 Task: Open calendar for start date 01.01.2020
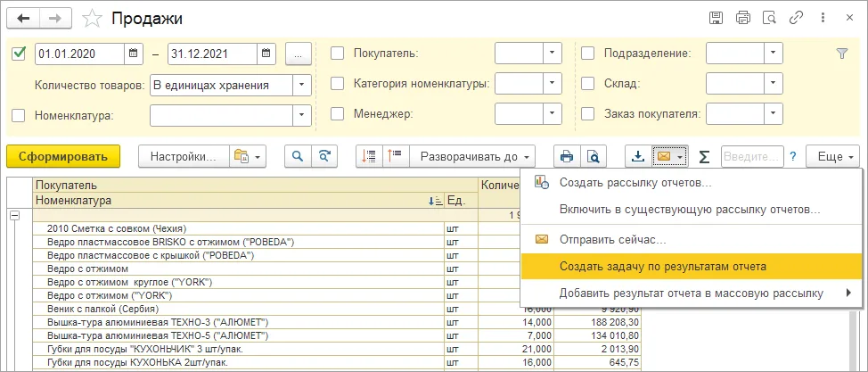(x=133, y=54)
